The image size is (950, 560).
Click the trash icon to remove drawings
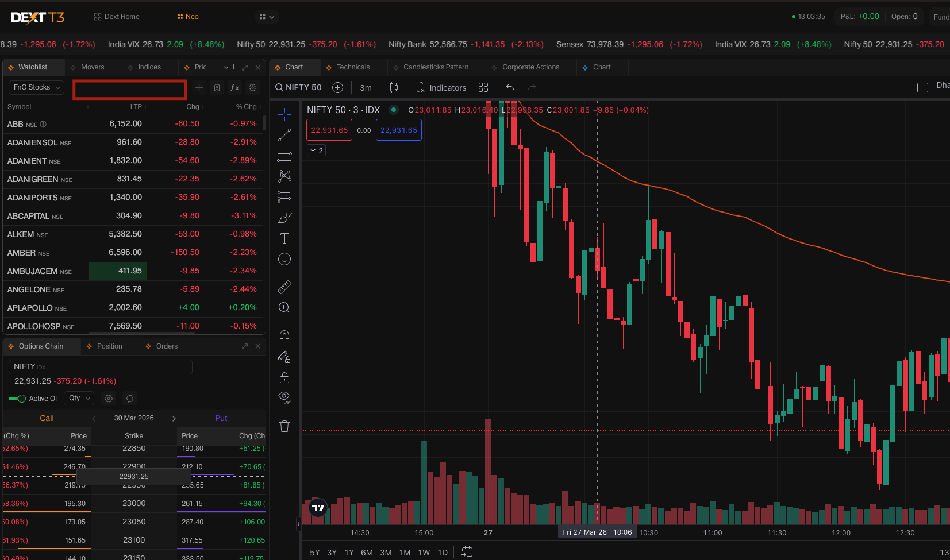click(x=284, y=426)
